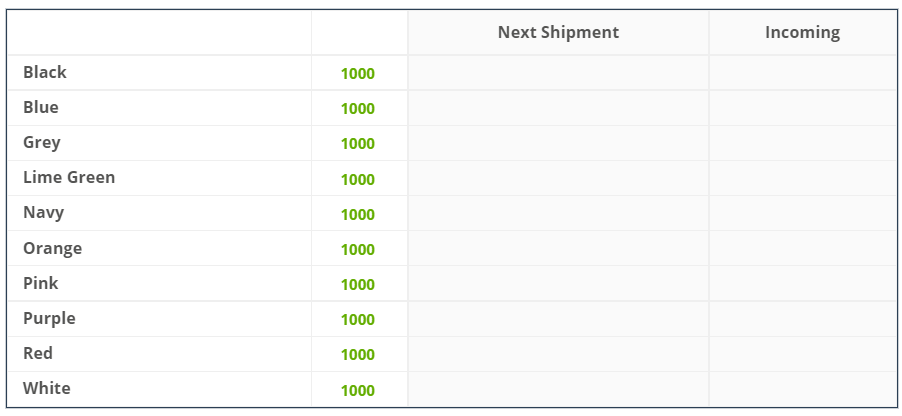Click the 1000 quantity for Navy
Image resolution: width=902 pixels, height=416 pixels.
click(358, 214)
